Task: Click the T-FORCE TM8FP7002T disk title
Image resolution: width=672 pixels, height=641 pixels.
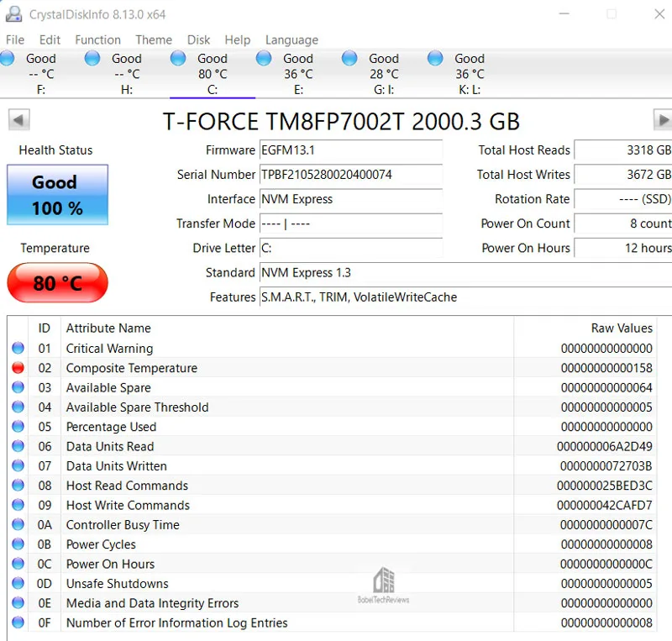Action: pyautogui.click(x=341, y=121)
